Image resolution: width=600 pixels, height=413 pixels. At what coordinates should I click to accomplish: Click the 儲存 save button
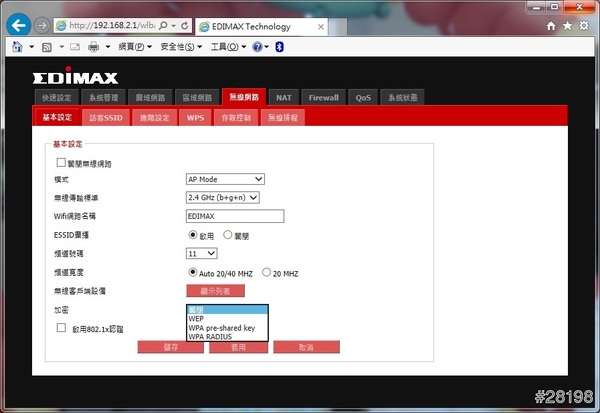[x=170, y=347]
